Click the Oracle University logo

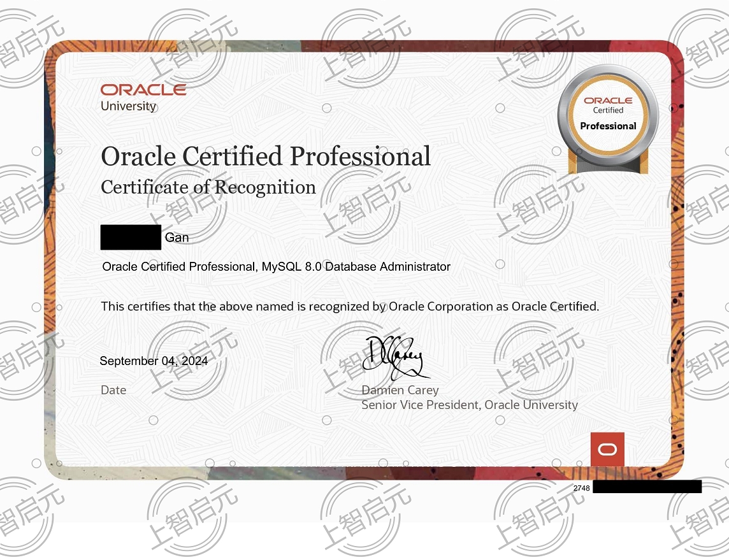point(143,98)
